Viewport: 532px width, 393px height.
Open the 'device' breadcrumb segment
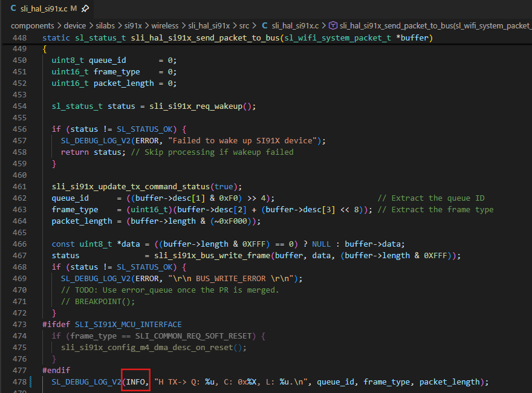pos(74,26)
